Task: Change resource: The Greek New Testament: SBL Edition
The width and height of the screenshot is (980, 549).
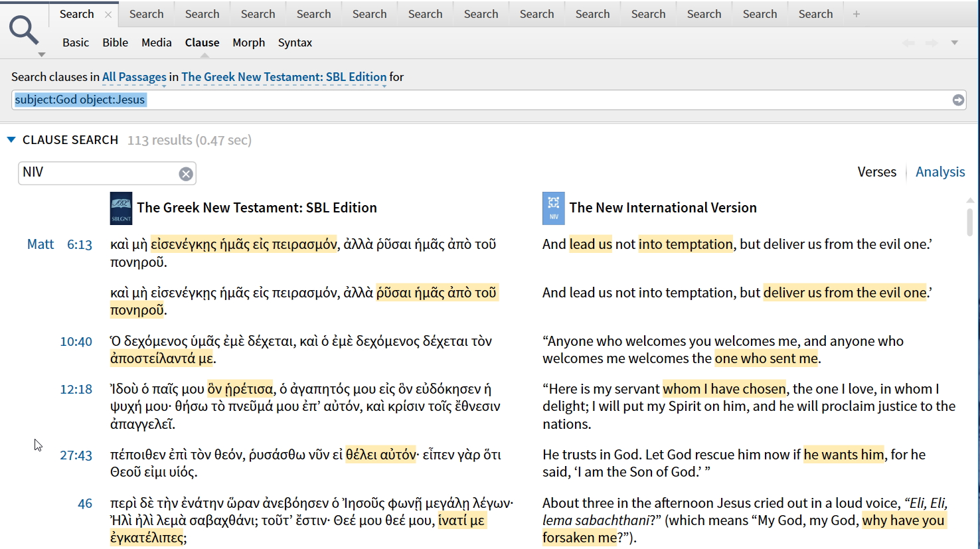Action: coord(284,77)
